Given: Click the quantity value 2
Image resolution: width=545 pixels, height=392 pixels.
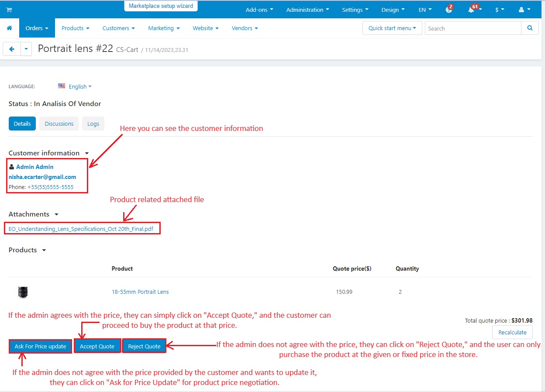Looking at the screenshot, I should click(400, 292).
